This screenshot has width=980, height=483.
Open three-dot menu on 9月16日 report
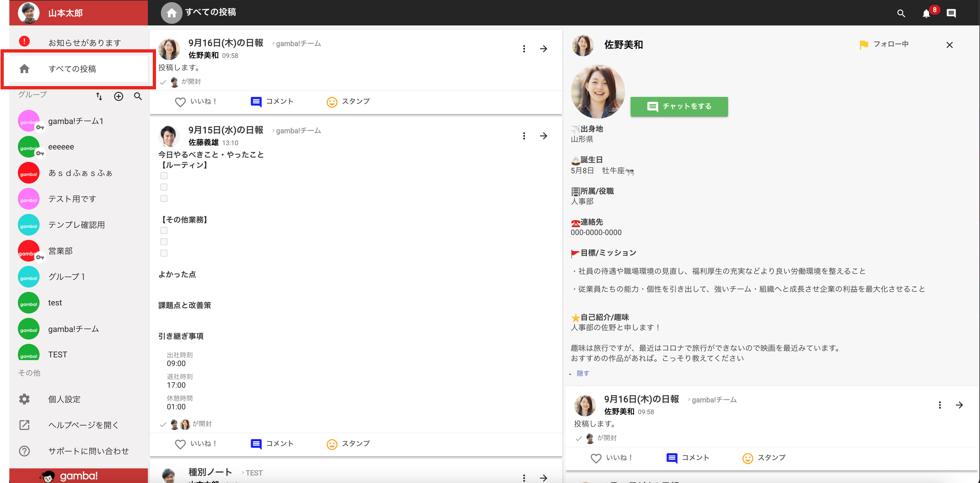[524, 49]
